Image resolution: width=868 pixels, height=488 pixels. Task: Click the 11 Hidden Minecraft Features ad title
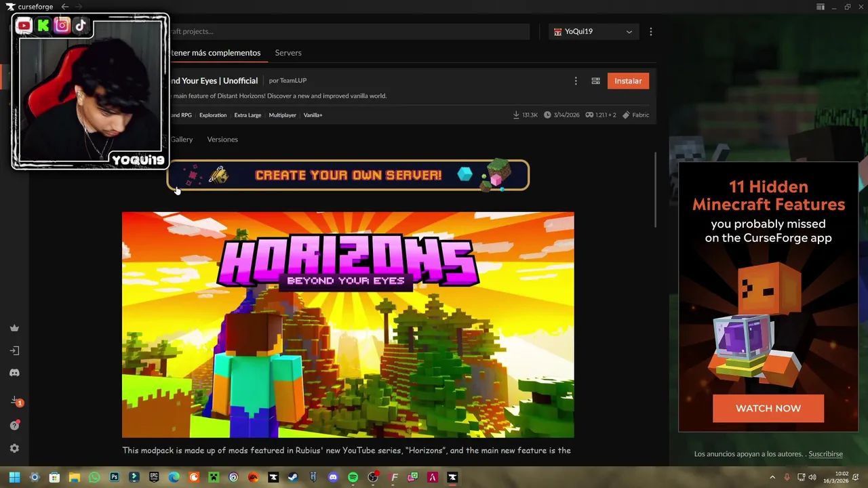(x=768, y=196)
